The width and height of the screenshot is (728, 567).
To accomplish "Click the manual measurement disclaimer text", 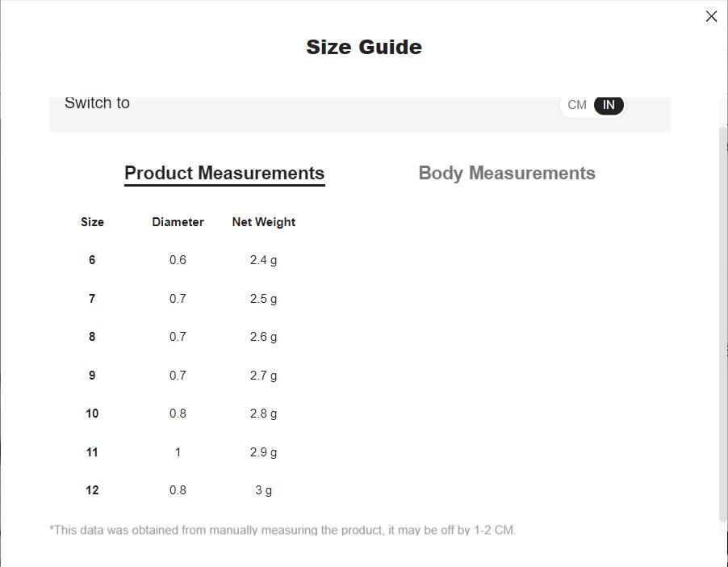I will pyautogui.click(x=282, y=531).
